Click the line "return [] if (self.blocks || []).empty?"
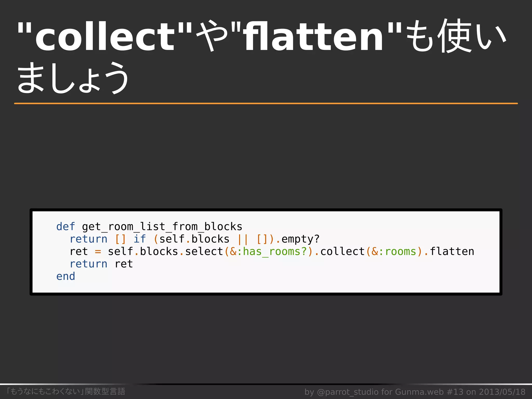 point(195,239)
